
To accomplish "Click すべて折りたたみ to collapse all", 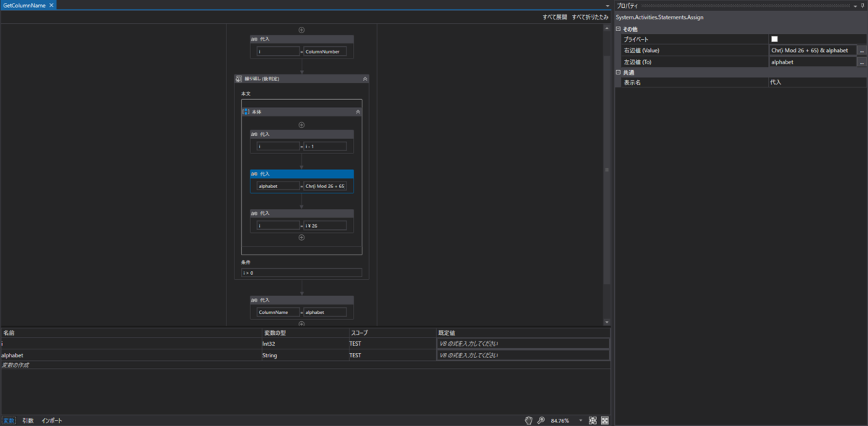I will (590, 17).
